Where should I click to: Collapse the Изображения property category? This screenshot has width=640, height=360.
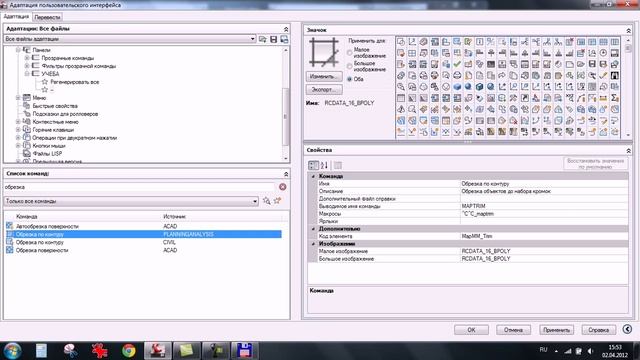(x=313, y=244)
